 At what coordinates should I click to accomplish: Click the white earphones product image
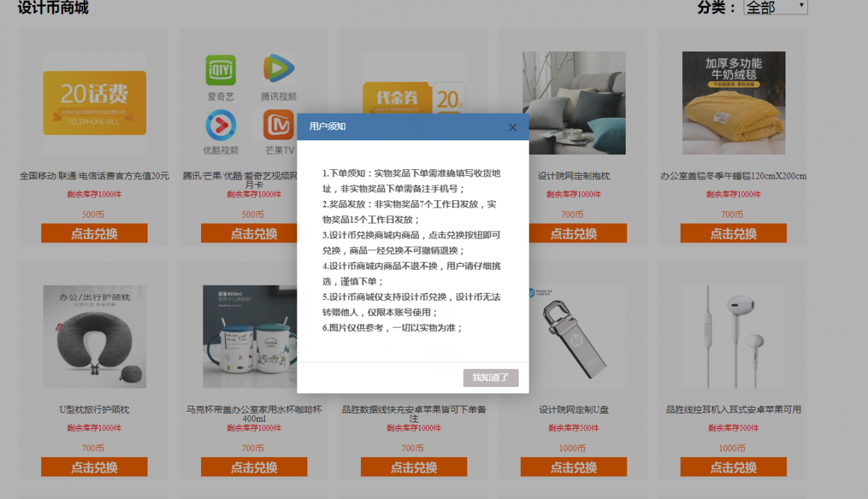[x=733, y=336]
